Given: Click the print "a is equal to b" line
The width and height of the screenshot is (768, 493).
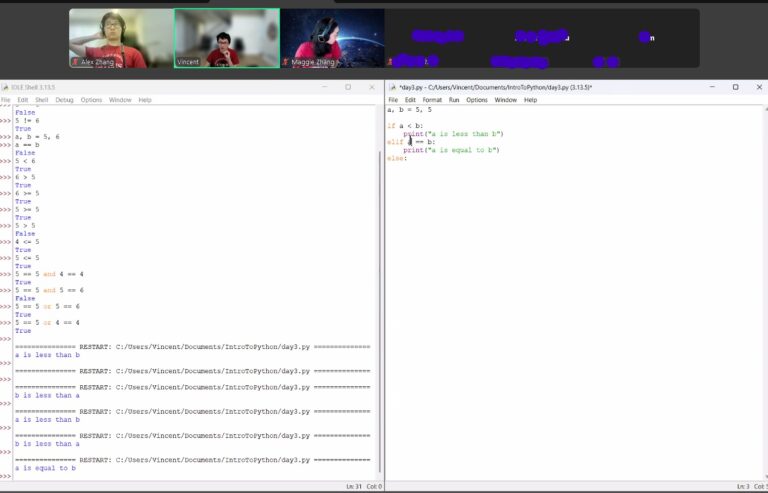Looking at the screenshot, I should point(451,150).
